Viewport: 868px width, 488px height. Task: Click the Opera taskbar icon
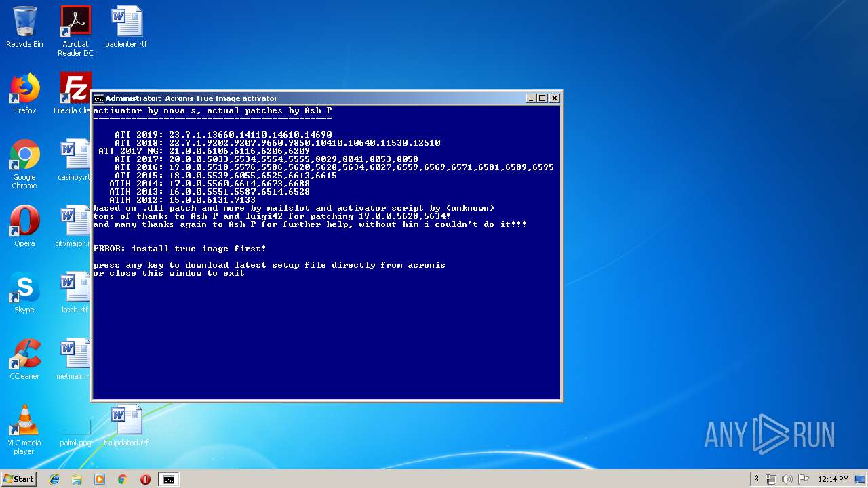pos(145,479)
